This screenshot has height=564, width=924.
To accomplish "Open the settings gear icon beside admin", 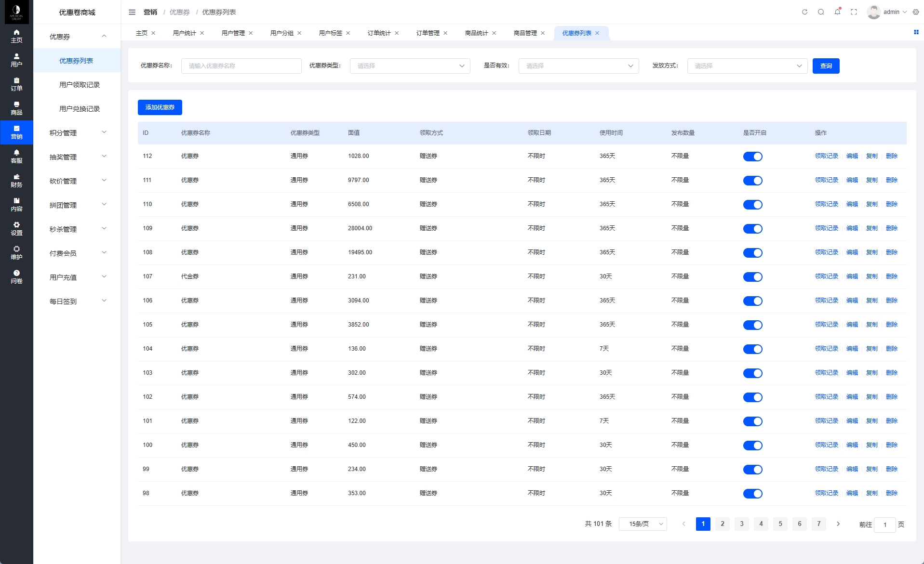I will (x=916, y=12).
